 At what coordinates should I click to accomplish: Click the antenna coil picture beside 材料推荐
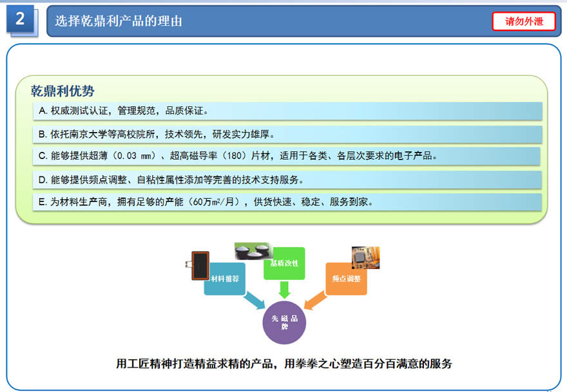pyautogui.click(x=199, y=264)
